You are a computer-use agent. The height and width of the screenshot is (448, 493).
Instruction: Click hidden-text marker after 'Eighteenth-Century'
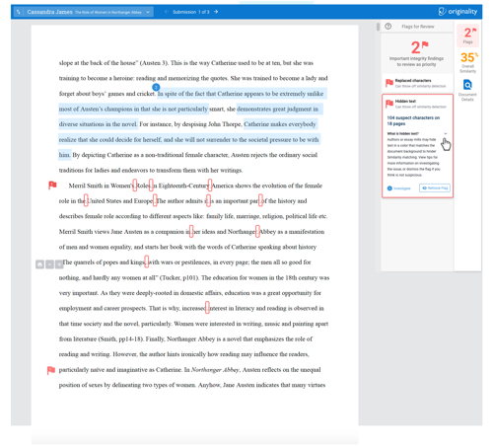click(x=210, y=186)
